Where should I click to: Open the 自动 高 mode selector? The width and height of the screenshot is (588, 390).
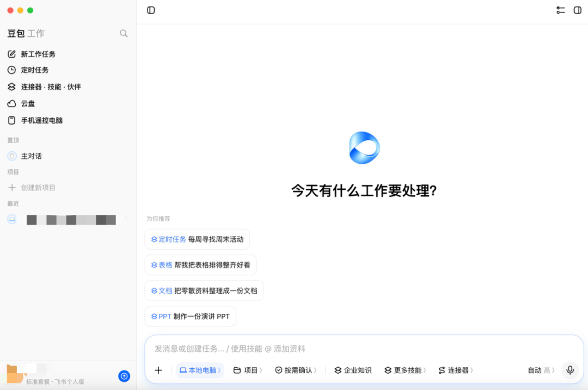click(541, 370)
